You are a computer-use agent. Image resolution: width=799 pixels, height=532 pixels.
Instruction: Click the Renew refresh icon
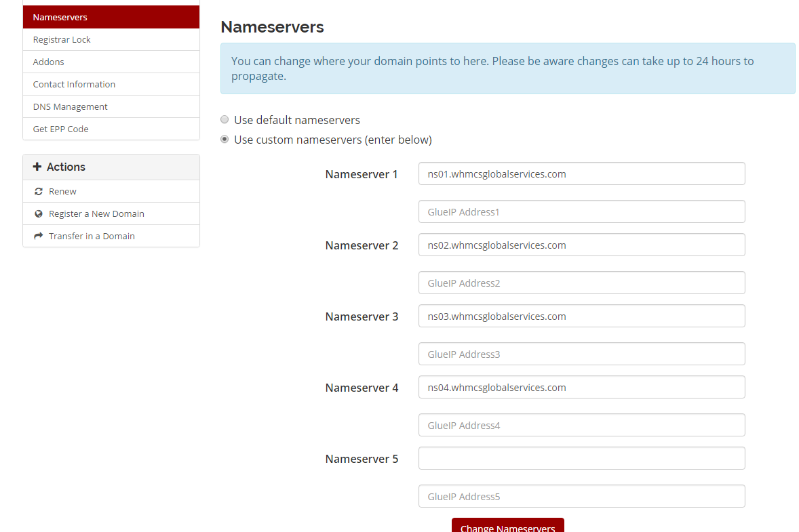[x=39, y=192]
